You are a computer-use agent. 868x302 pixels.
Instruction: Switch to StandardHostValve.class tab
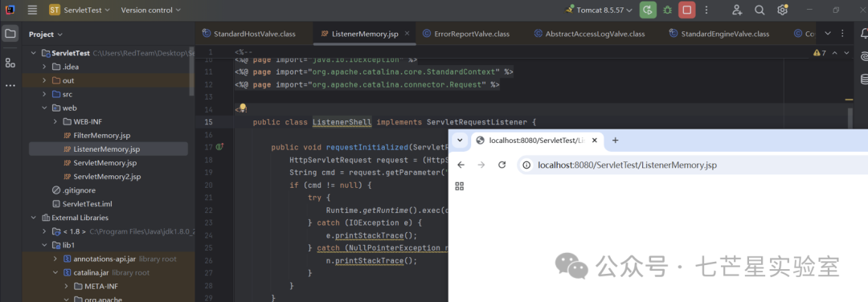[249, 34]
